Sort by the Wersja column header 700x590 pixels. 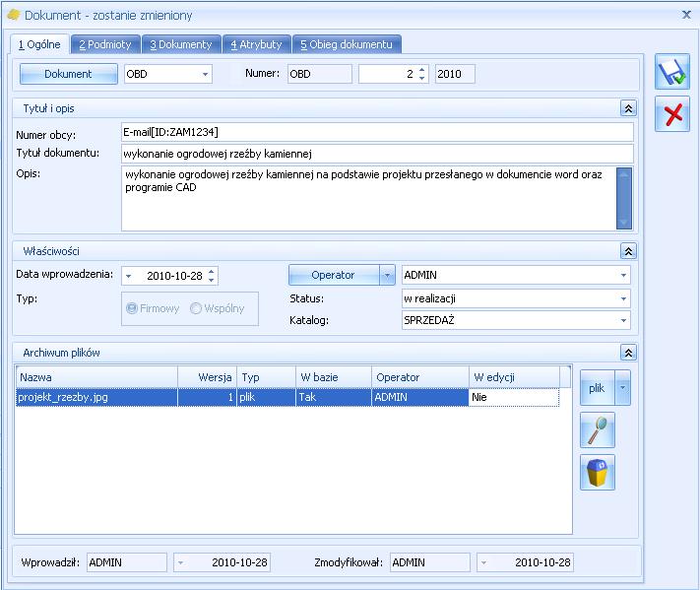(207, 377)
